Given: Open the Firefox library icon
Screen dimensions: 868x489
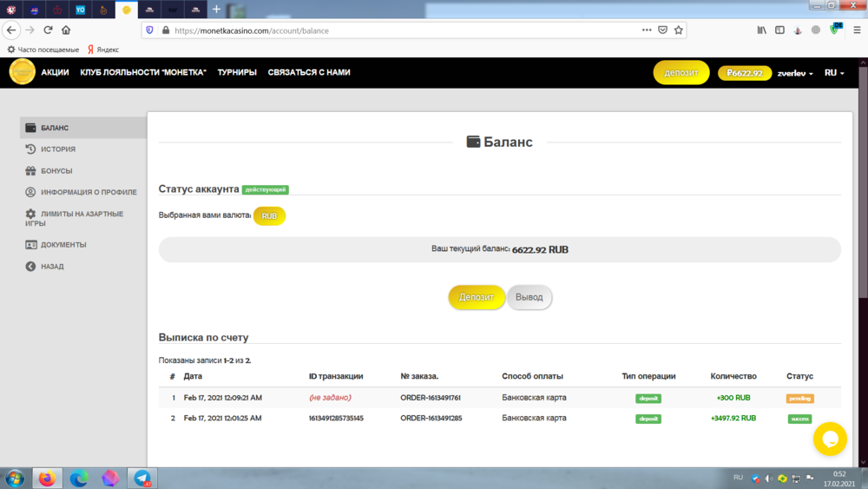Looking at the screenshot, I should click(762, 30).
